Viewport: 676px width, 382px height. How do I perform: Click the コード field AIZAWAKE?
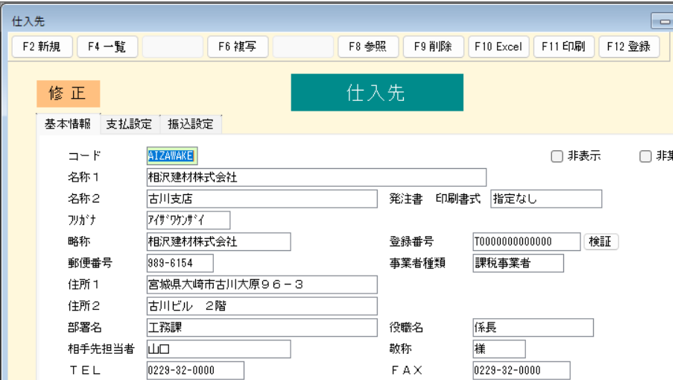[x=172, y=156]
